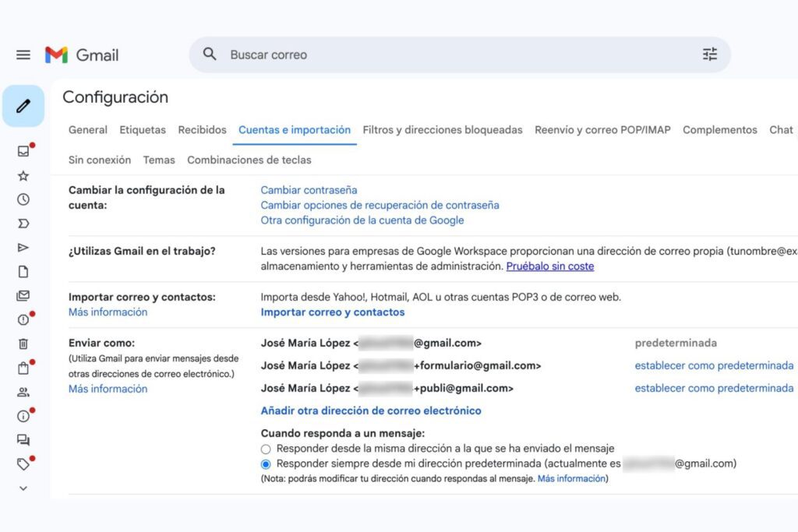Select the Starred folder icon
Screen dimensions: 798x532
tap(23, 176)
